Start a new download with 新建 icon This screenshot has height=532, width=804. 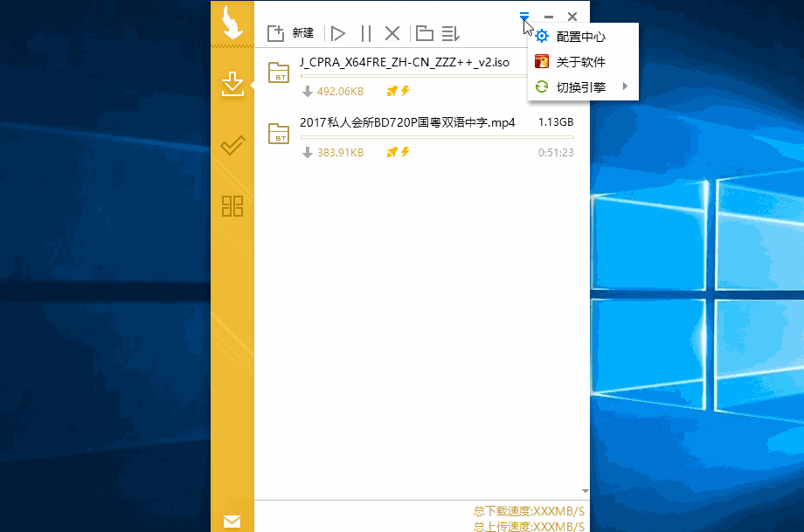276,32
